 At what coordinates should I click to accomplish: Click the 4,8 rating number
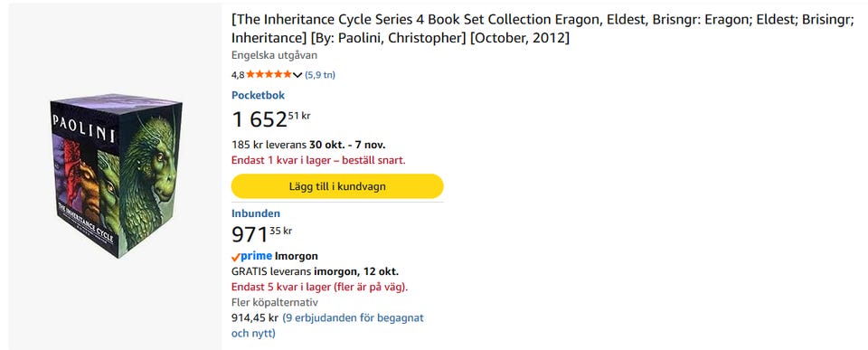(x=238, y=75)
